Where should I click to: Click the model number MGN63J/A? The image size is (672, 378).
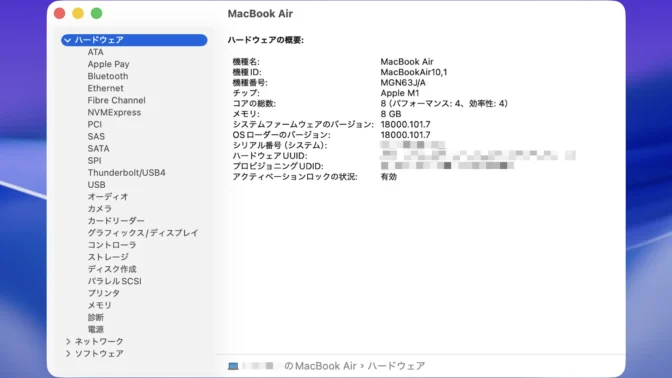[x=403, y=82]
